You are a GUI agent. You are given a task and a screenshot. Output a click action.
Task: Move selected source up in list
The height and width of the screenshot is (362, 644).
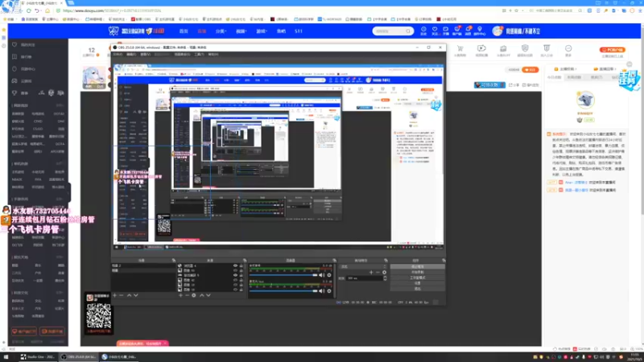click(202, 295)
